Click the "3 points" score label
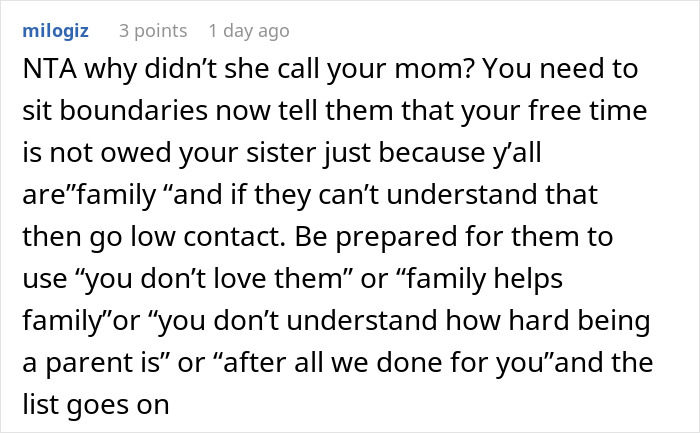 pos(153,31)
